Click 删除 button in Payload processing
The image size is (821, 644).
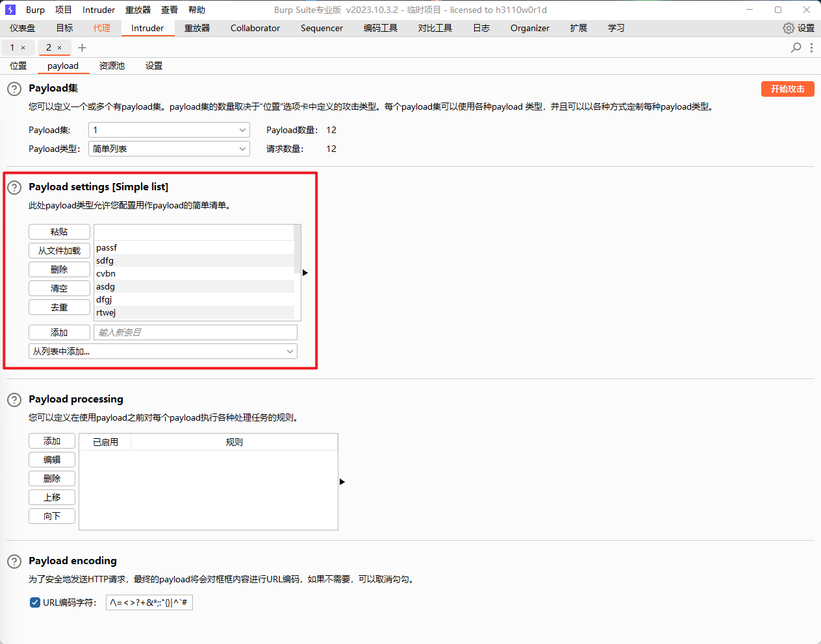52,478
